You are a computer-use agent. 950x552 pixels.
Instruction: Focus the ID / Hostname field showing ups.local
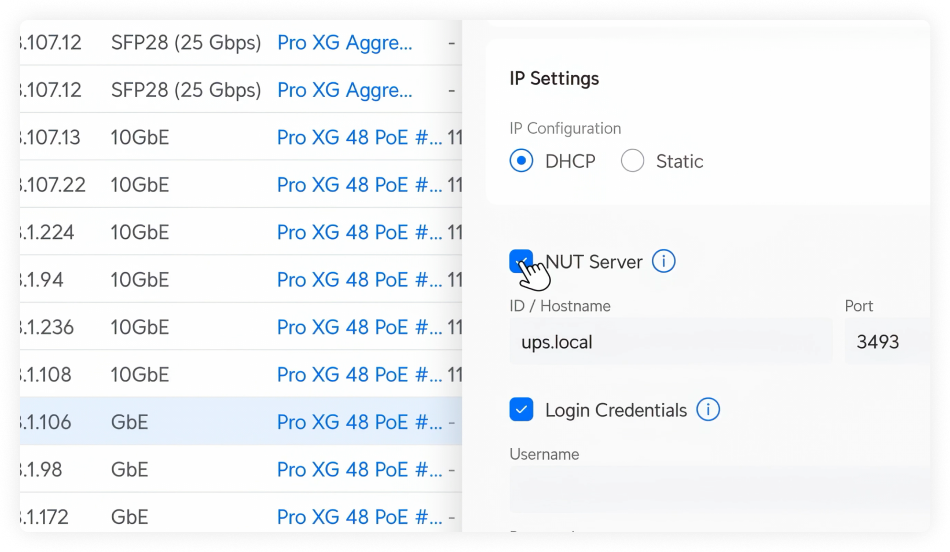click(x=670, y=342)
